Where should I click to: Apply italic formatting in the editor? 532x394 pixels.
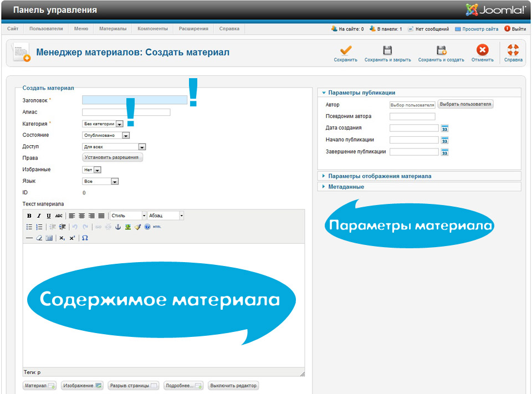[x=39, y=216]
